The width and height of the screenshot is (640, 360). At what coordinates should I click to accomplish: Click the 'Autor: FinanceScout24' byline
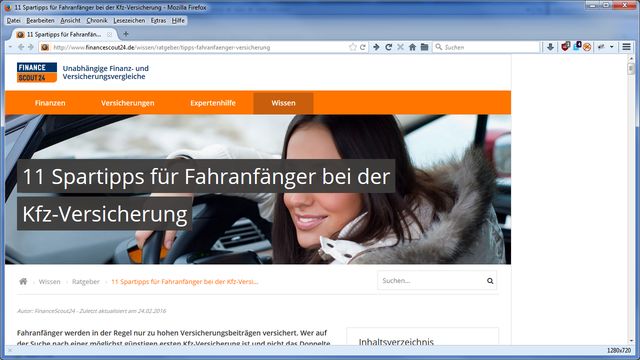pyautogui.click(x=91, y=311)
